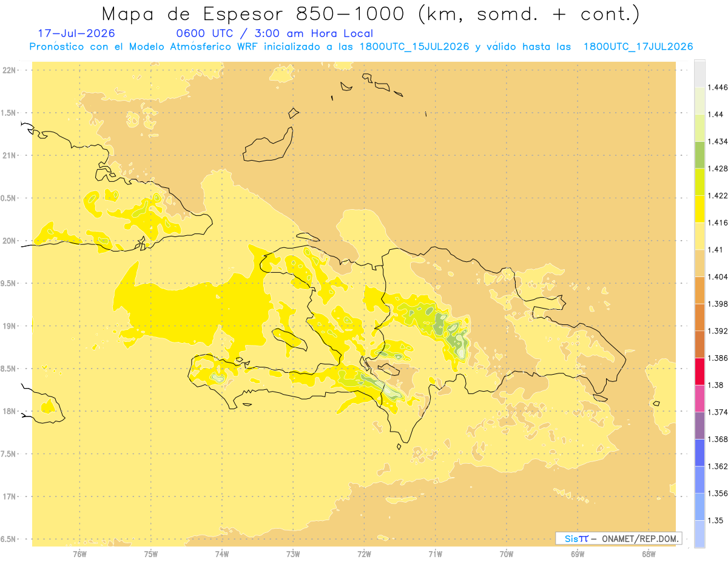Click the '1.386' colorbar value
Image resolution: width=728 pixels, height=562 pixels.
coord(717,358)
